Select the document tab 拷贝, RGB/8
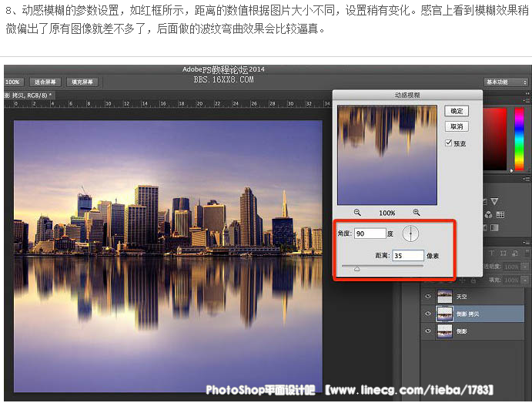532x403 pixels. pyautogui.click(x=28, y=95)
